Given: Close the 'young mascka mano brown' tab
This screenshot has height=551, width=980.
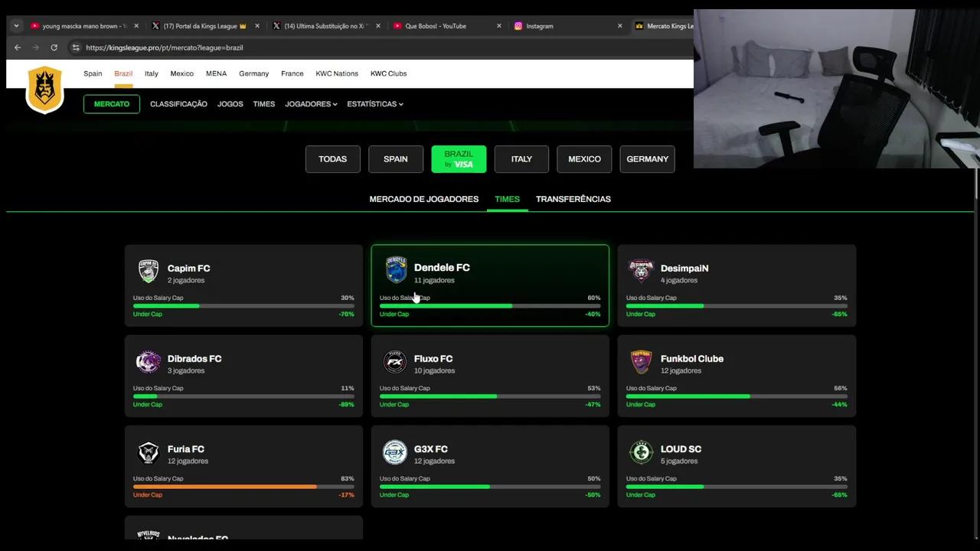Looking at the screenshot, I should tap(136, 26).
